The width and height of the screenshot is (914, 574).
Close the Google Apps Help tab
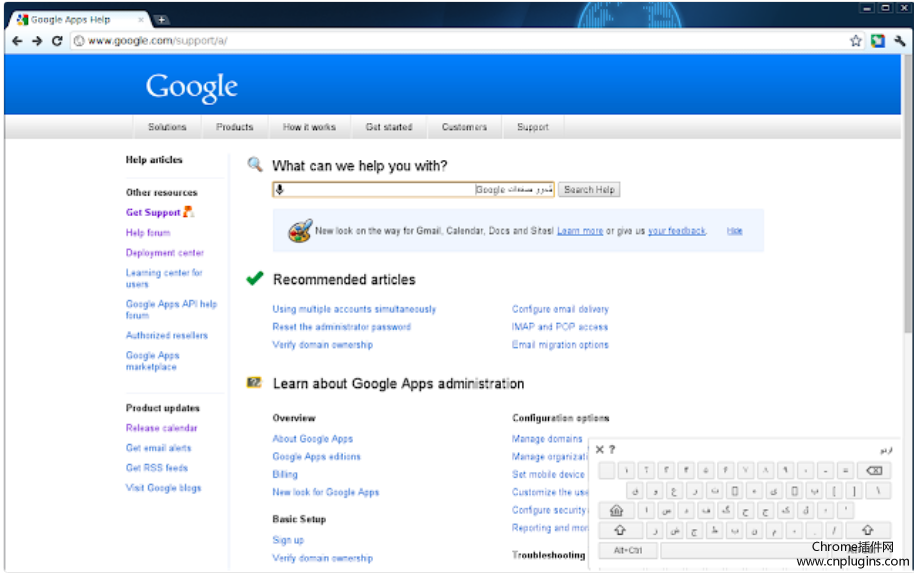point(140,20)
